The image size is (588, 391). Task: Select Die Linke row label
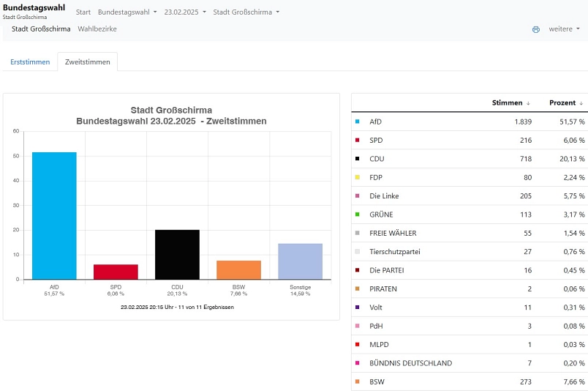384,195
